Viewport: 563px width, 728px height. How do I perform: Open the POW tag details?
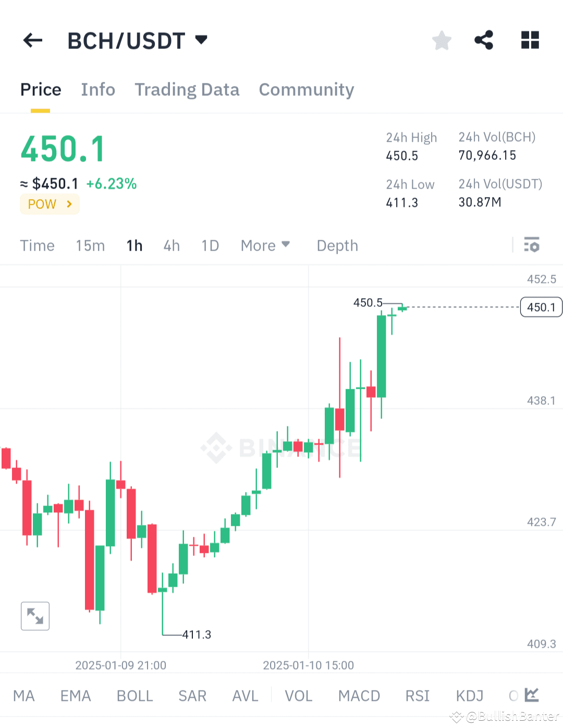coord(50,204)
